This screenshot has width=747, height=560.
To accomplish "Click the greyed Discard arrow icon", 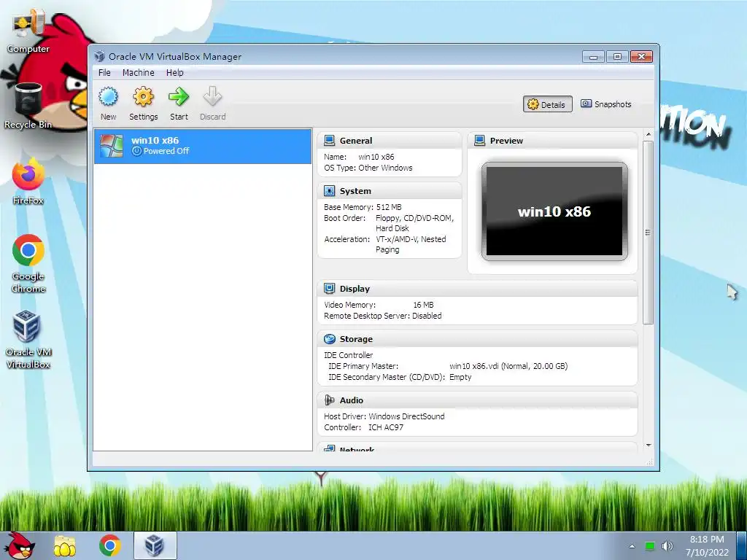I will (212, 97).
